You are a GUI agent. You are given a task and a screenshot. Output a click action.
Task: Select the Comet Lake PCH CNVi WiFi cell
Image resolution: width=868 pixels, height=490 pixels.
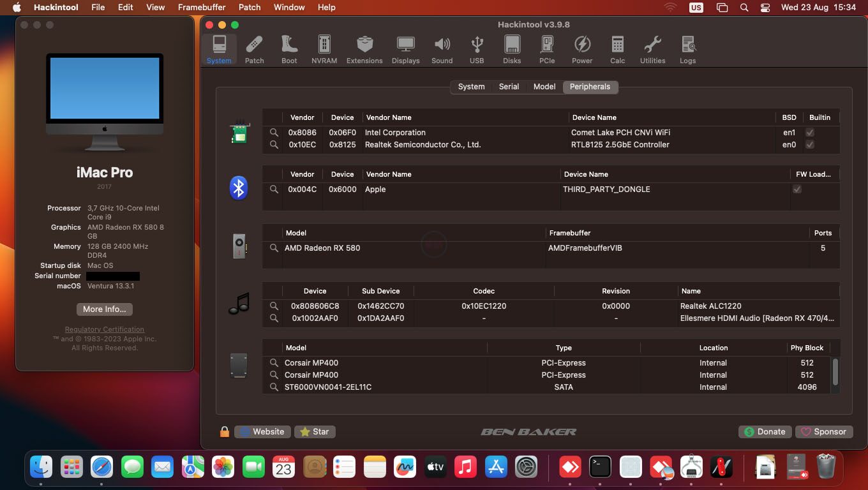click(620, 132)
